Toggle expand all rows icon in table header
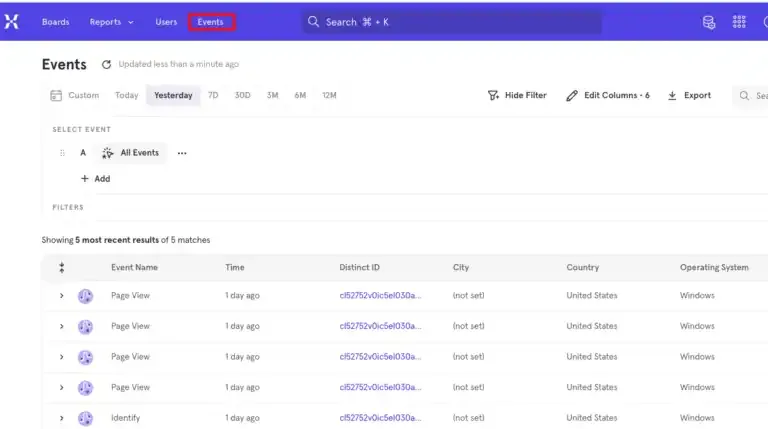The width and height of the screenshot is (768, 429). point(62,267)
